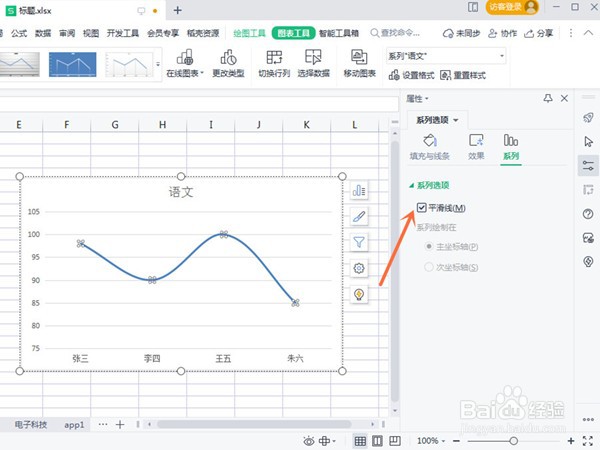Click the zoom in plus button
Screen dimensions: 600x450
point(571,441)
